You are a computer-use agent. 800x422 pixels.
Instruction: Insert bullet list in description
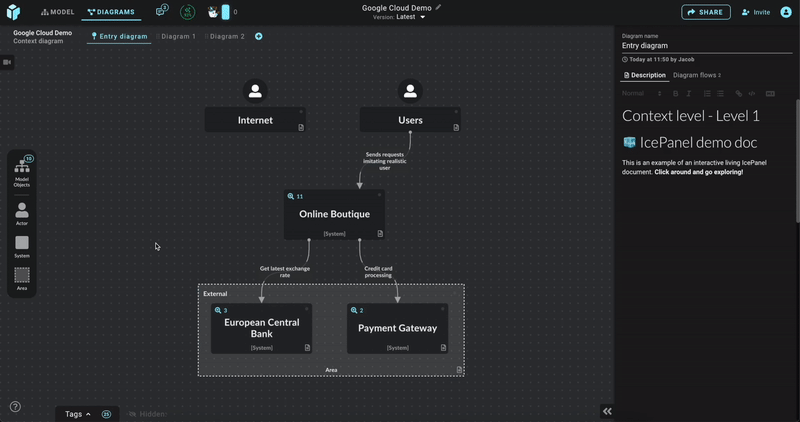point(720,93)
